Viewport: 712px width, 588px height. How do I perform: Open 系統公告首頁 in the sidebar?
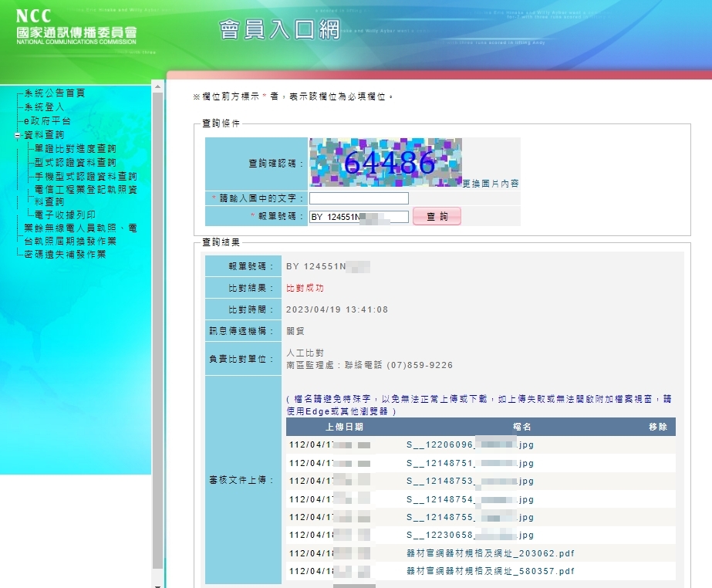click(55, 93)
